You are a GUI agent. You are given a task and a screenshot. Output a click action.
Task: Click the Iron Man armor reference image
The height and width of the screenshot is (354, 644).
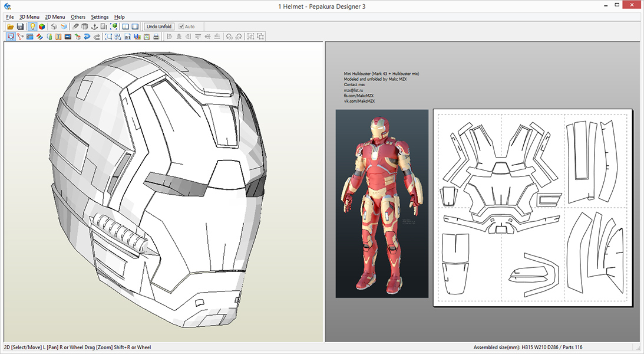(382, 204)
